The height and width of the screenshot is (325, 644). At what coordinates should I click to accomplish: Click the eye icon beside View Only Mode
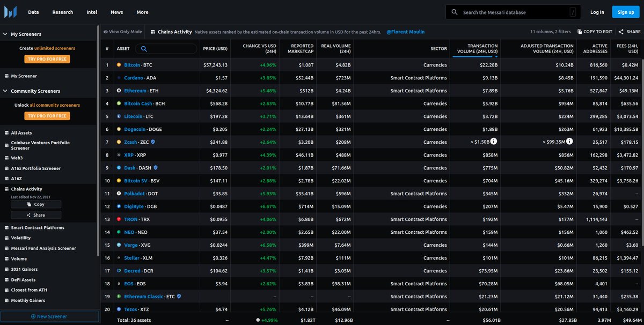click(x=106, y=32)
